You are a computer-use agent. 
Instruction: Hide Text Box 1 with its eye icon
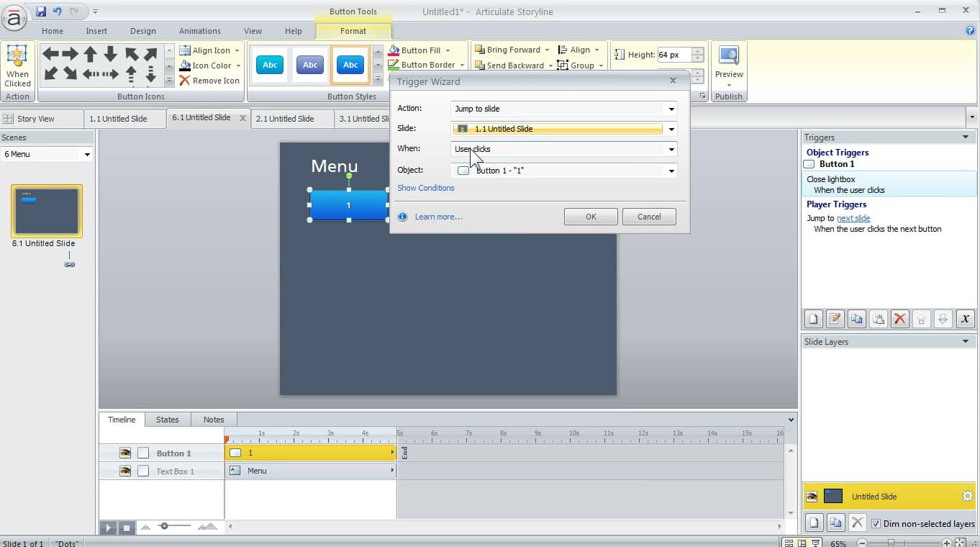(125, 471)
